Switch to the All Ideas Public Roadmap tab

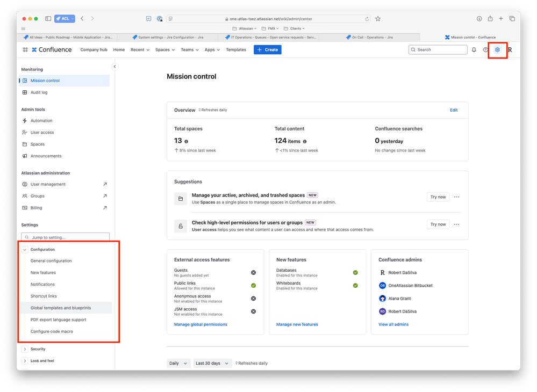click(68, 37)
